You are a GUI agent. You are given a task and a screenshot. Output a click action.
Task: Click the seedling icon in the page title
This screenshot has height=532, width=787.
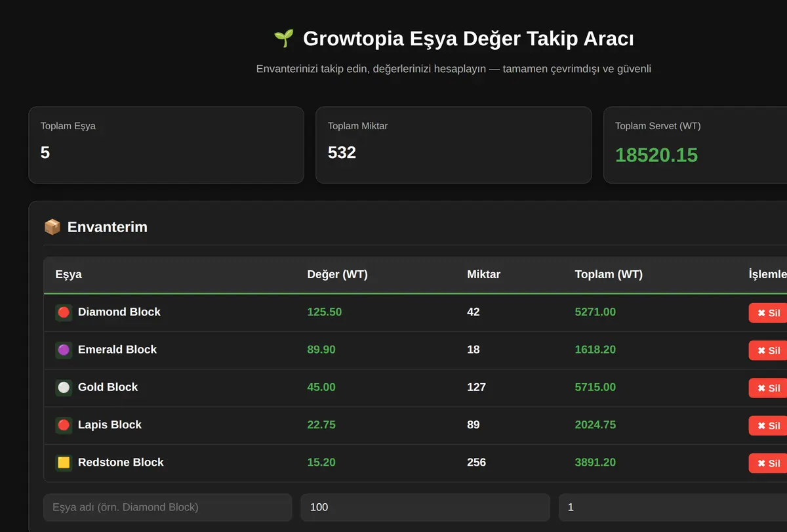(283, 39)
